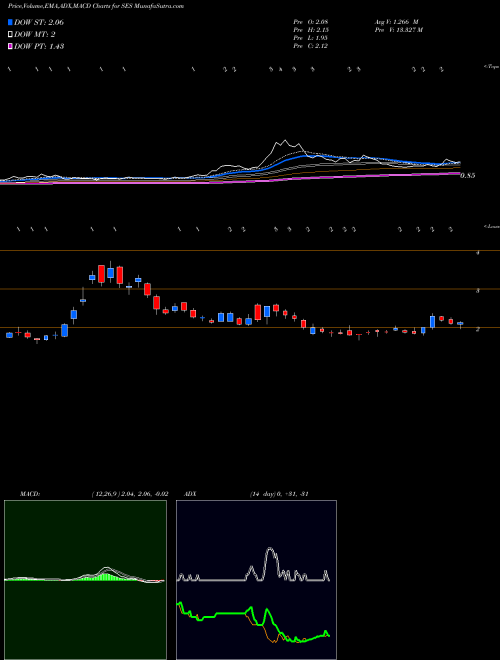Screen dimensions: 500x660
Task: Click the 'MACD:' panel heading
Action: click(30, 494)
